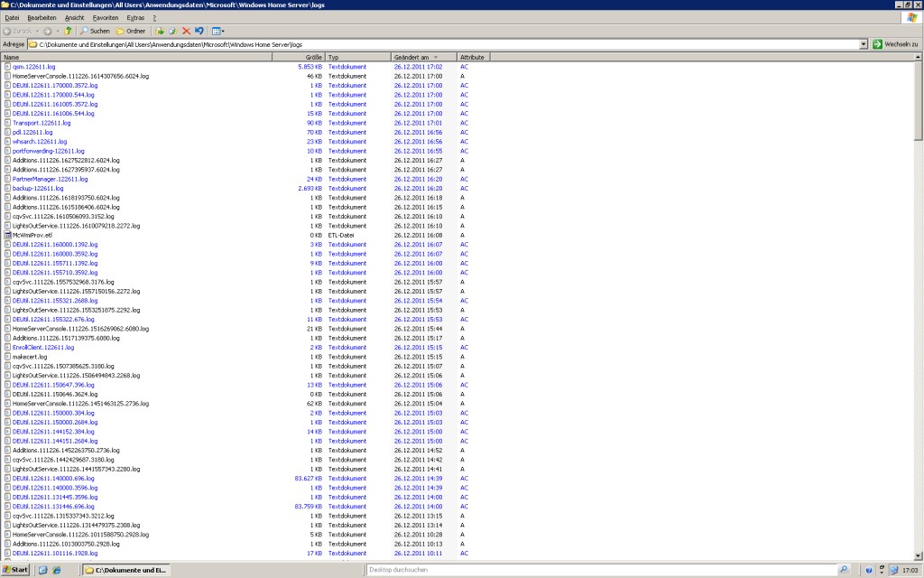Click the Suchen search button
Viewport: 924px width, 578px height.
(95, 31)
